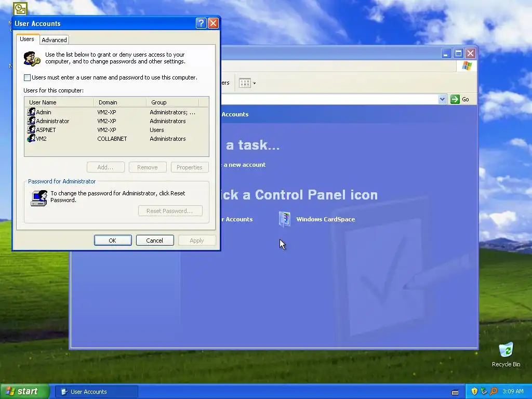Close the User Accounts dialog

pos(213,23)
